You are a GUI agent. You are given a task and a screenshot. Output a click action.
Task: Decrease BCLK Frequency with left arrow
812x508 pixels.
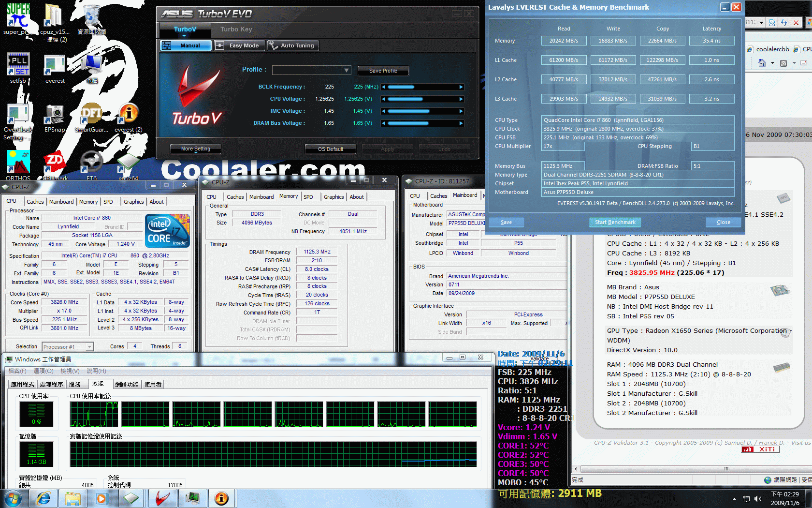[x=384, y=87]
